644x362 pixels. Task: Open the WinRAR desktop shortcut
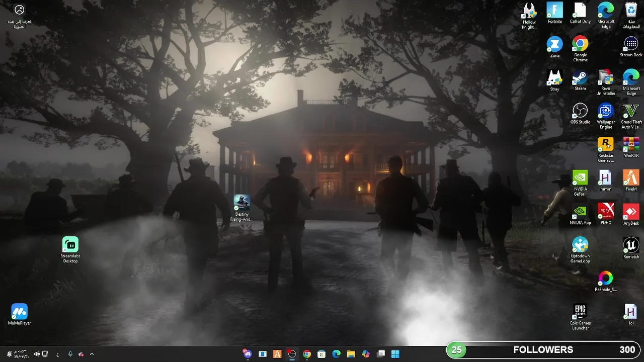pyautogui.click(x=631, y=148)
